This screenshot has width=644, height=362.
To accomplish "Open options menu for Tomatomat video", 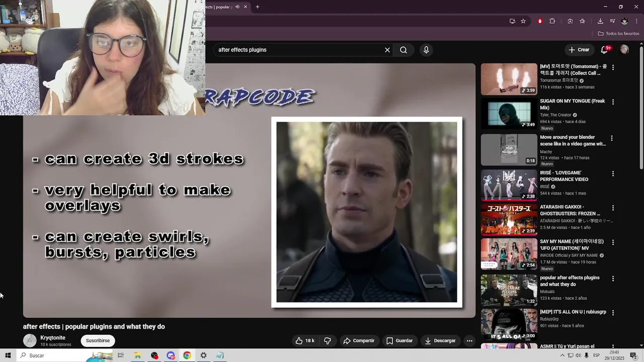I will click(612, 67).
